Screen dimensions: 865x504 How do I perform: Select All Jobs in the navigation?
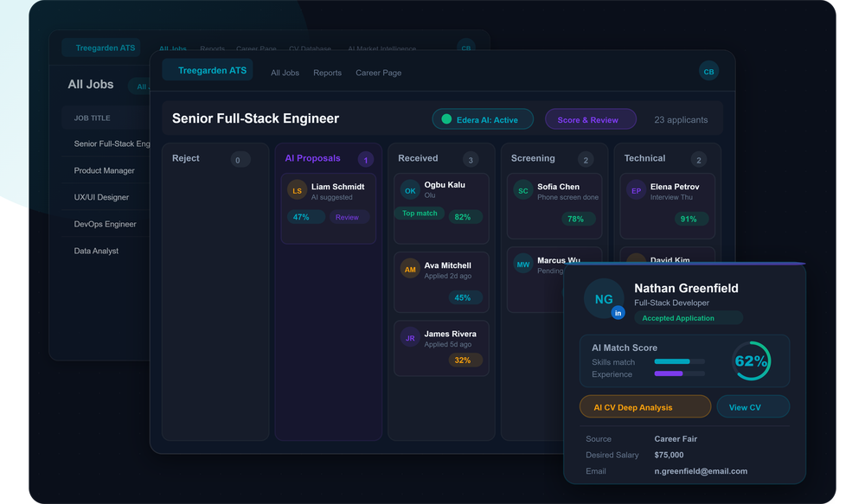285,73
